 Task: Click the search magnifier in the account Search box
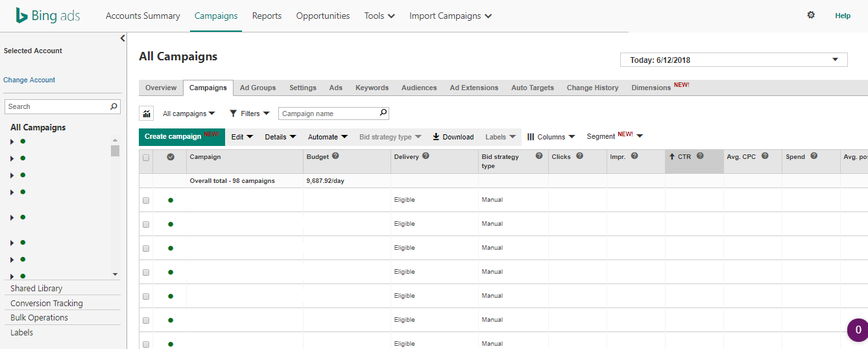click(x=114, y=106)
